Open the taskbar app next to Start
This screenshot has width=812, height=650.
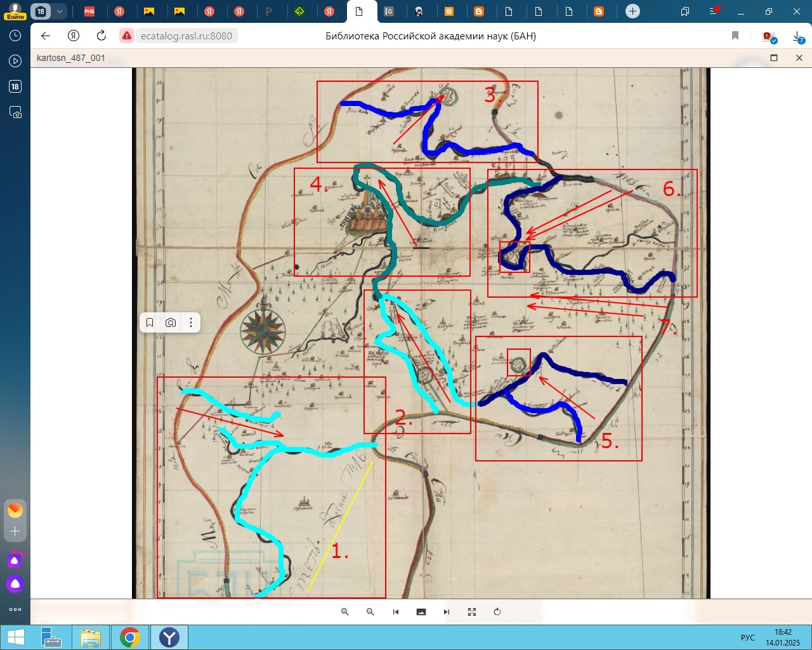coord(51,637)
